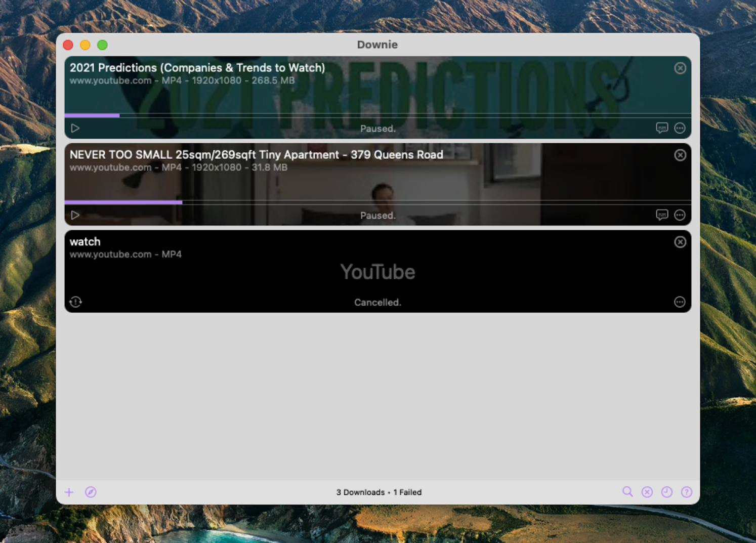The width and height of the screenshot is (756, 543).
Task: Minimize the Downie window
Action: pos(85,45)
